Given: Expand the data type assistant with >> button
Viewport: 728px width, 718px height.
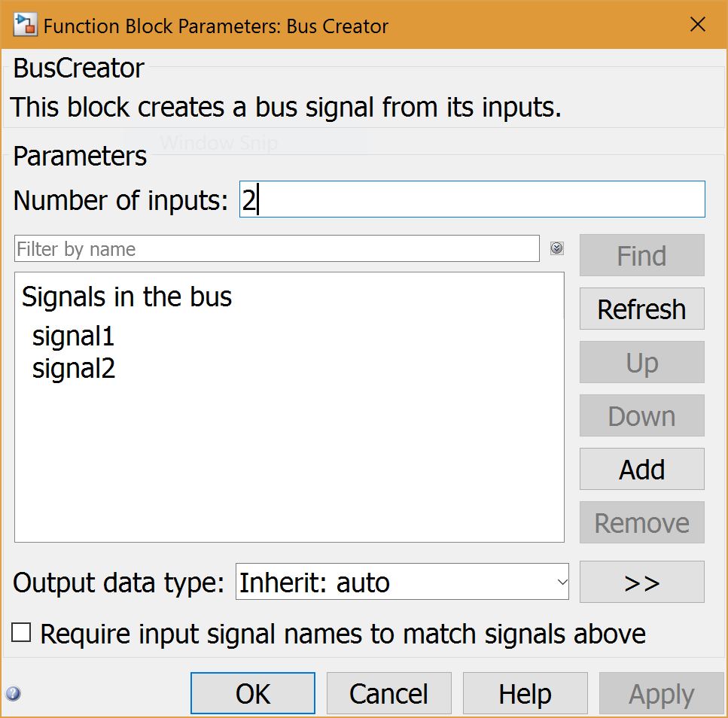Looking at the screenshot, I should (641, 582).
